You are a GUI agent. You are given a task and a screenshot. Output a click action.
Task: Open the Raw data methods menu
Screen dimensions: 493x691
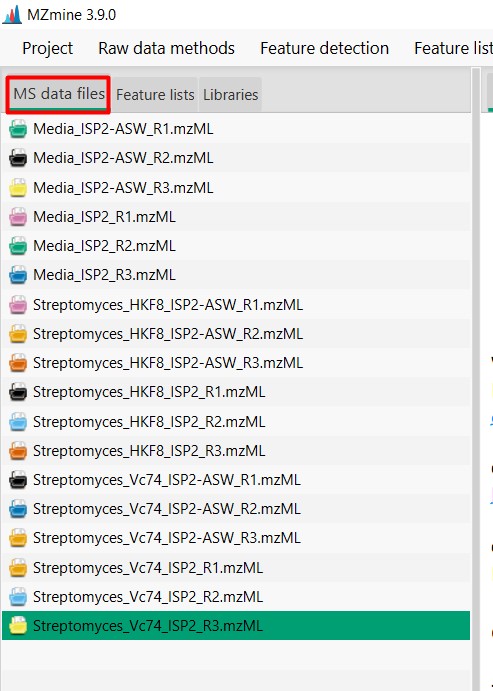167,48
